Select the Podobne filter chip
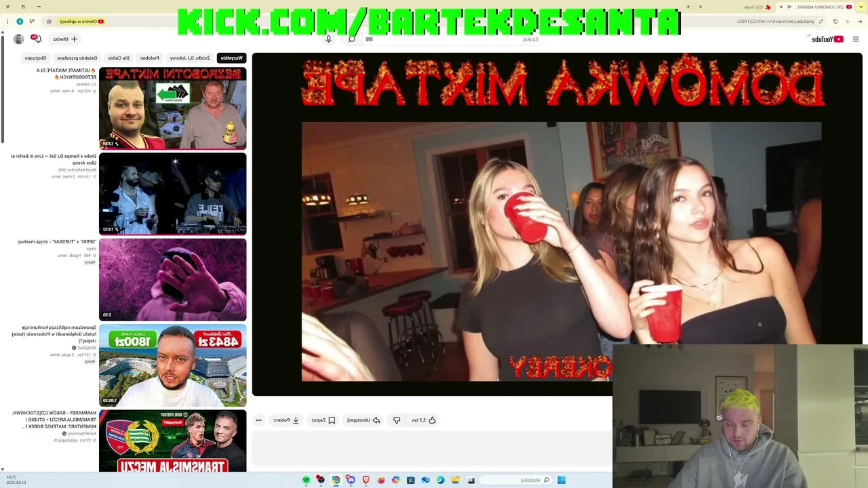 click(149, 58)
